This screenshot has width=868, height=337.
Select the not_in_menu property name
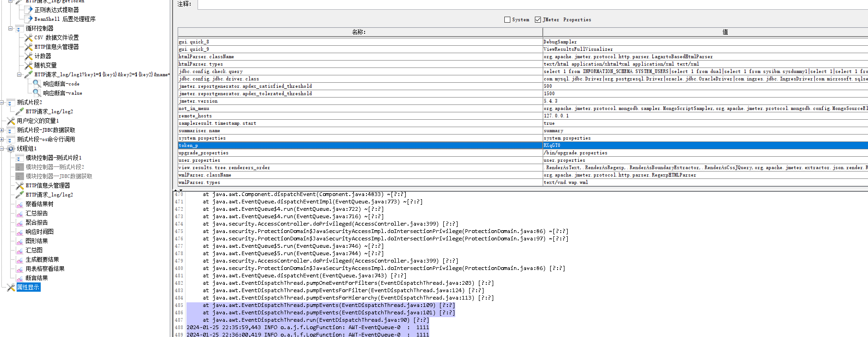194,108
